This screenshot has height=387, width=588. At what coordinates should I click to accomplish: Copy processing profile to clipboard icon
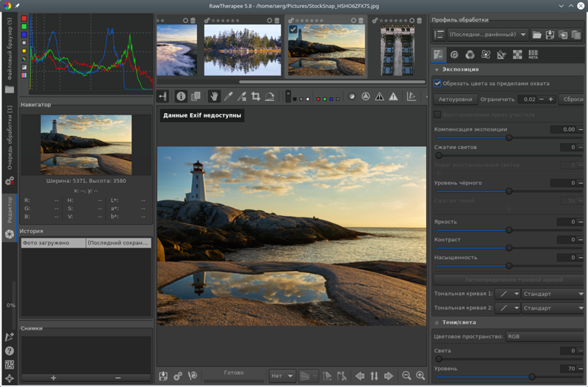click(x=563, y=35)
